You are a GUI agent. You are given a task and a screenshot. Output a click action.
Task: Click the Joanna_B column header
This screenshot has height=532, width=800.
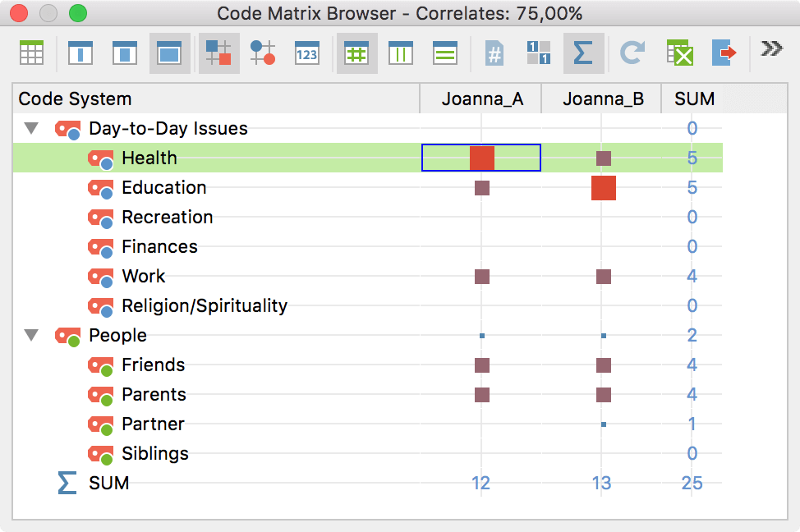603,99
